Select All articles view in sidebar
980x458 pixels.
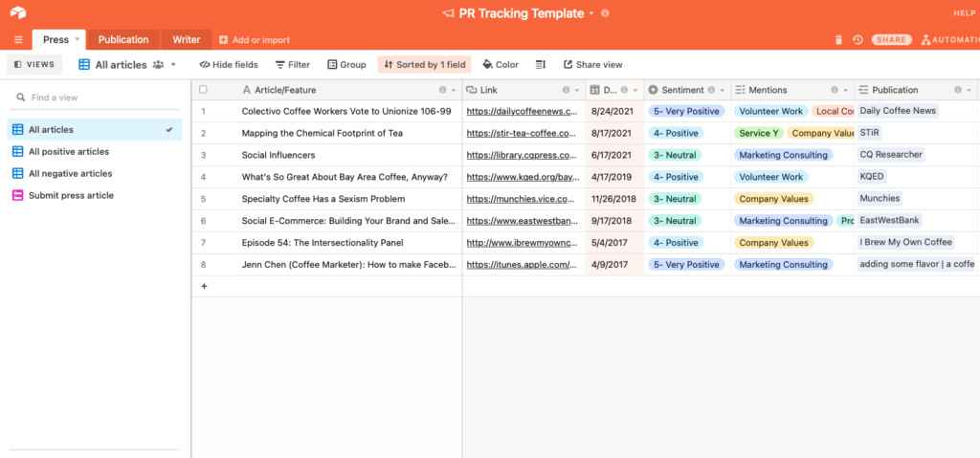click(x=95, y=129)
